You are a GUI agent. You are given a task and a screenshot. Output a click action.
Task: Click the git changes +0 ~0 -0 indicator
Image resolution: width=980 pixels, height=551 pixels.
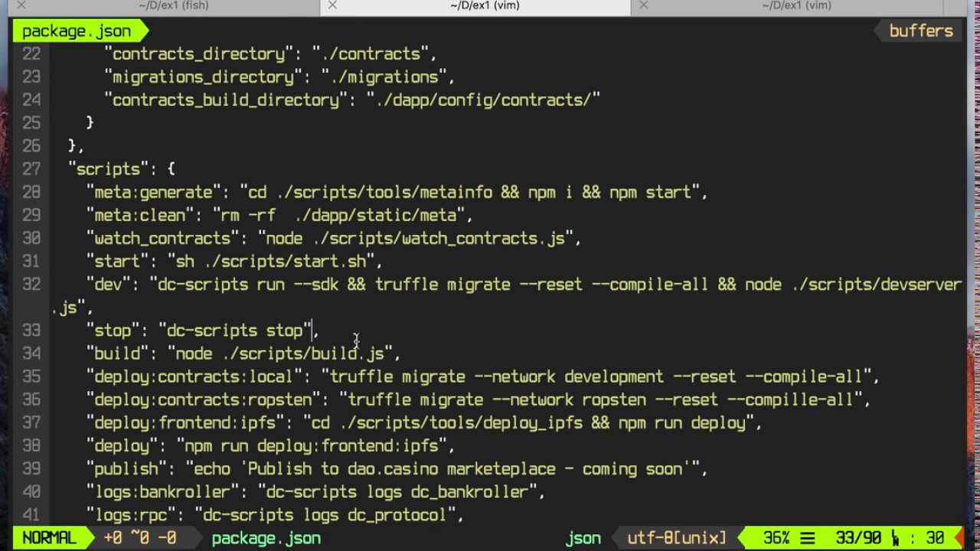(140, 538)
